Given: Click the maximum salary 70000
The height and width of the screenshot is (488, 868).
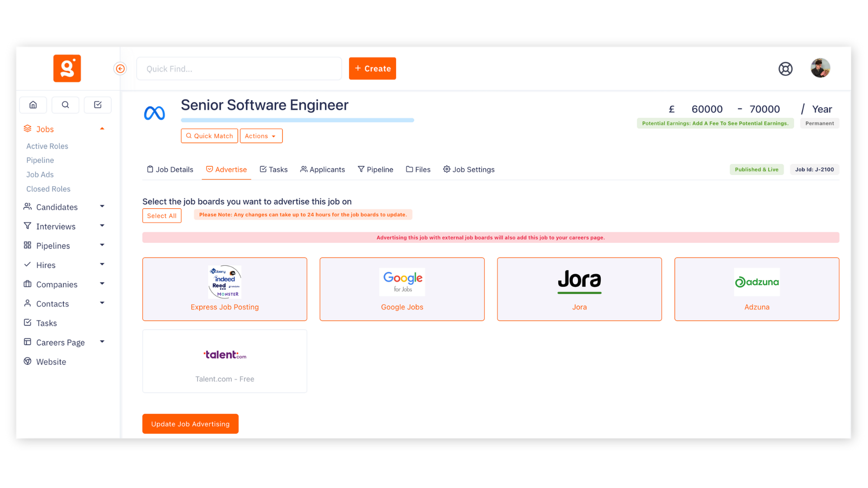Looking at the screenshot, I should point(764,109).
